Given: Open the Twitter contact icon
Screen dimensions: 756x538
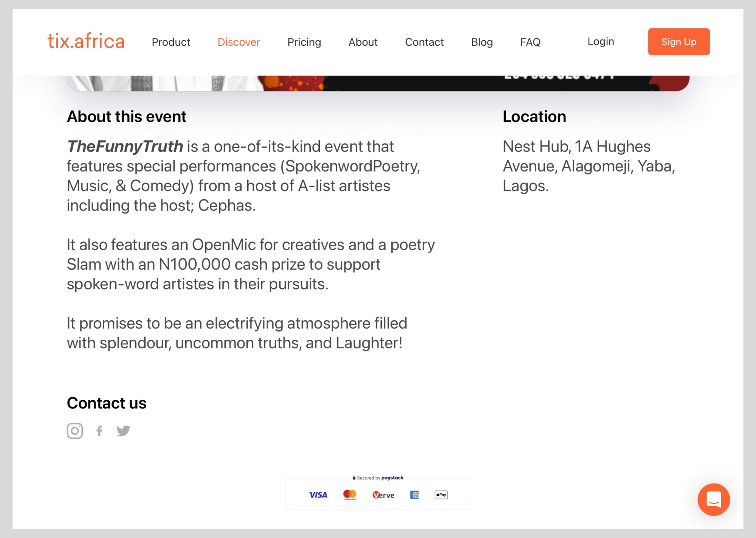Looking at the screenshot, I should 123,431.
